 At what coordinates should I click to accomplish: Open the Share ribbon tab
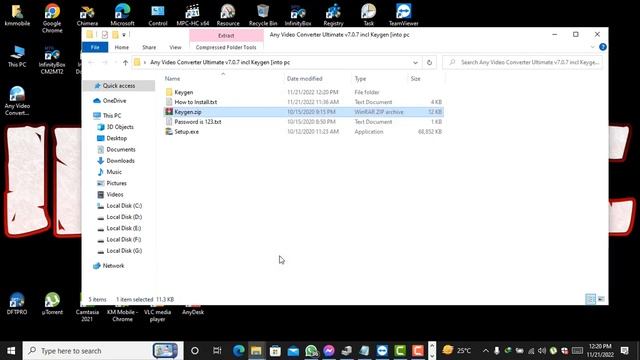[149, 47]
